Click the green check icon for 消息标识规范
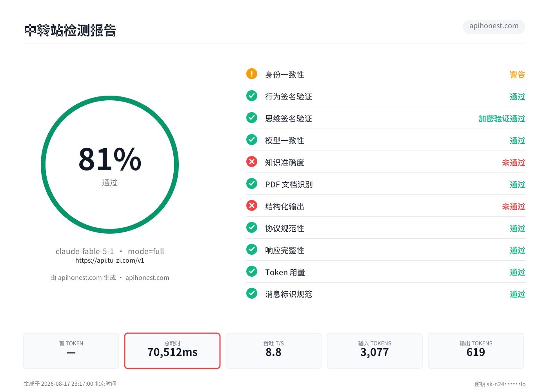The image size is (549, 392). [x=252, y=293]
